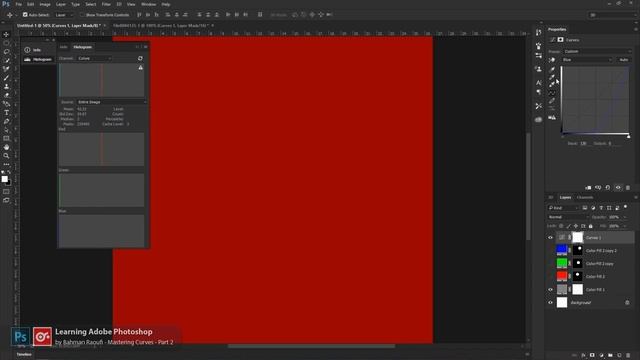Image resolution: width=640 pixels, height=360 pixels.
Task: Pick the gray point eyedropper in Curves
Action: point(552,77)
